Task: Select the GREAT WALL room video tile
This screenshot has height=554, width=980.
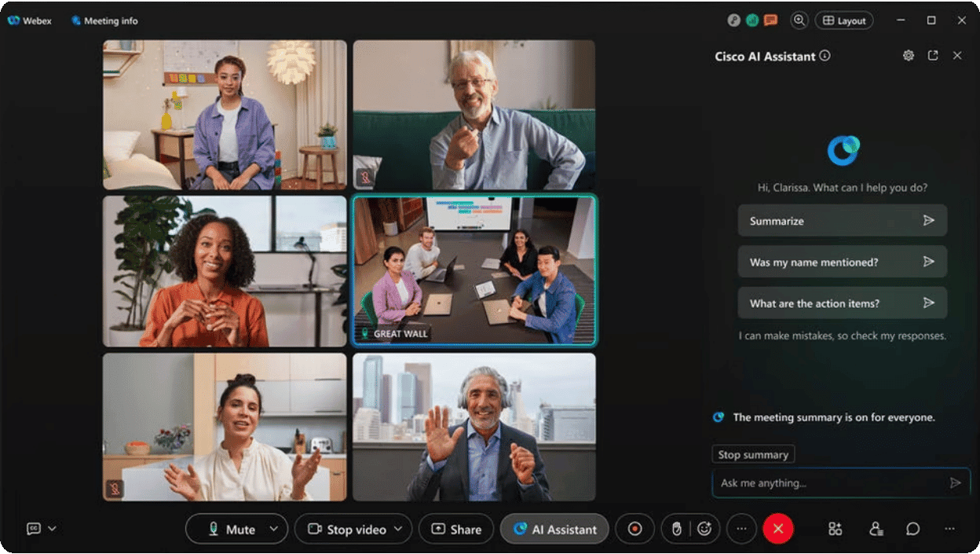Action: pyautogui.click(x=474, y=271)
